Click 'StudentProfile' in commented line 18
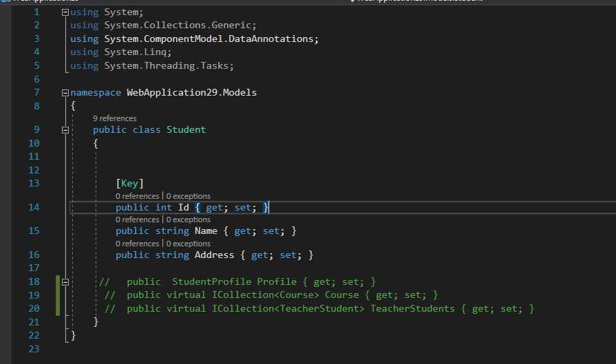616x364 pixels. coord(211,282)
